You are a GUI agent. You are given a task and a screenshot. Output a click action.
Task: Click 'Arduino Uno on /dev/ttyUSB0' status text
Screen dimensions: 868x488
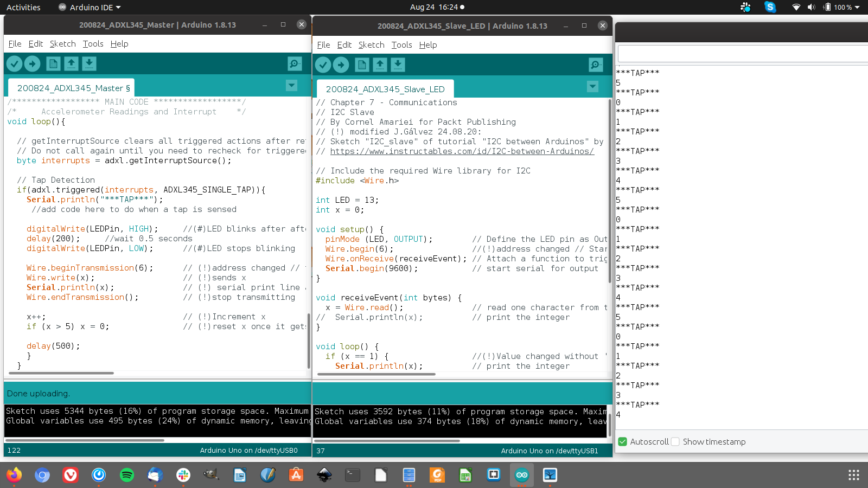(x=248, y=450)
